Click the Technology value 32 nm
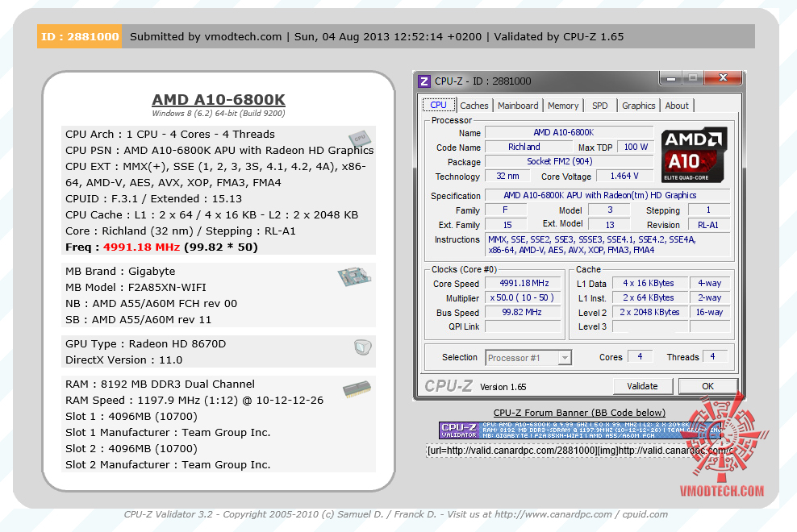 (507, 176)
